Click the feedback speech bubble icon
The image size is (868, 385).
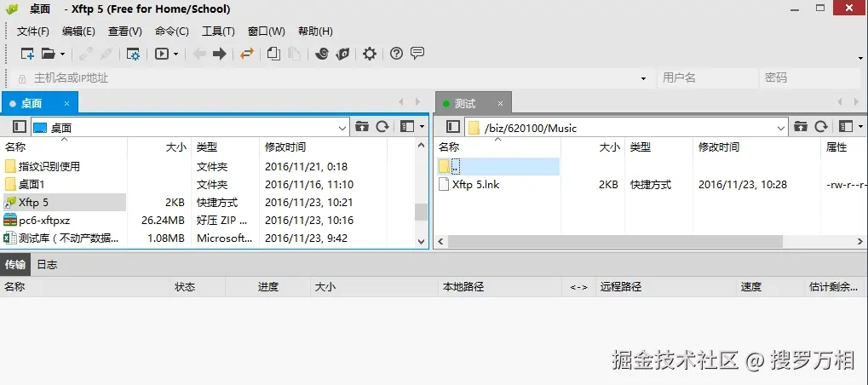(417, 53)
